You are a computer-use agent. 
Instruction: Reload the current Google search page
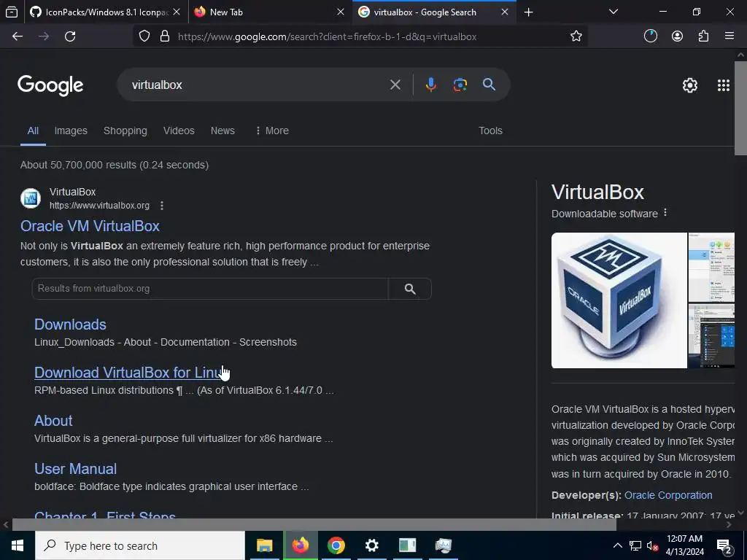tap(70, 36)
